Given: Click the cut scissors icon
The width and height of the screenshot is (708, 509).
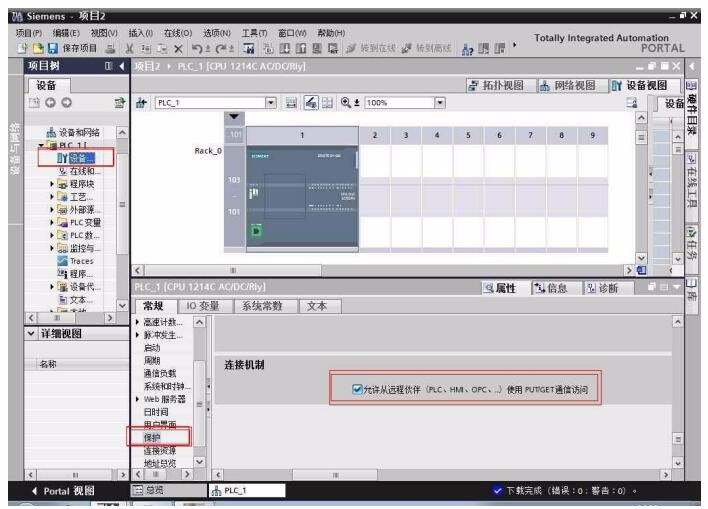Looking at the screenshot, I should pyautogui.click(x=130, y=49).
